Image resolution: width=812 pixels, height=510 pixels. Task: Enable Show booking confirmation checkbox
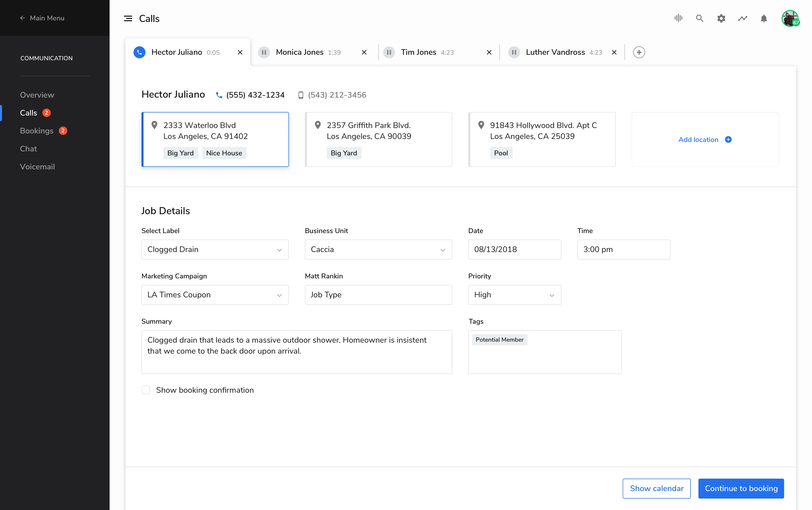coord(146,390)
